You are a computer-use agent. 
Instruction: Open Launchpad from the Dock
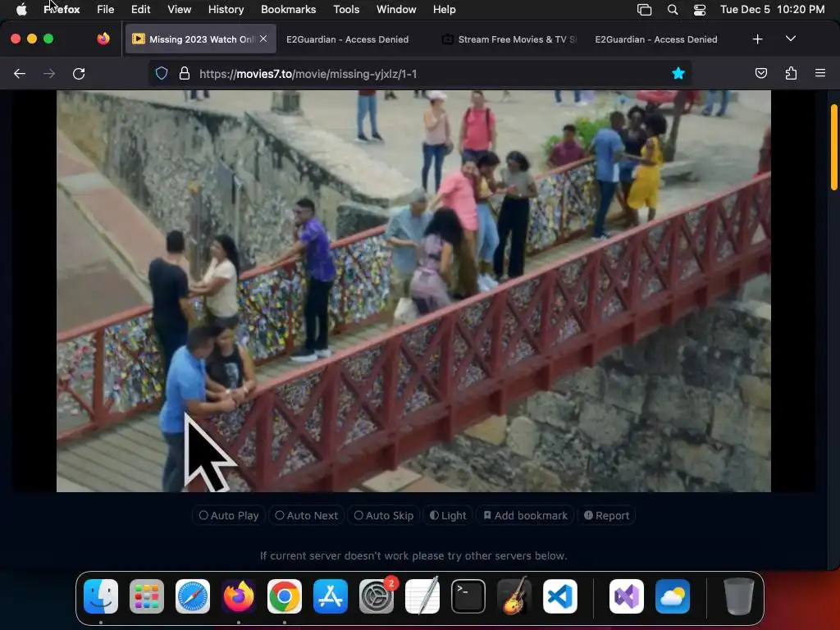(x=147, y=596)
